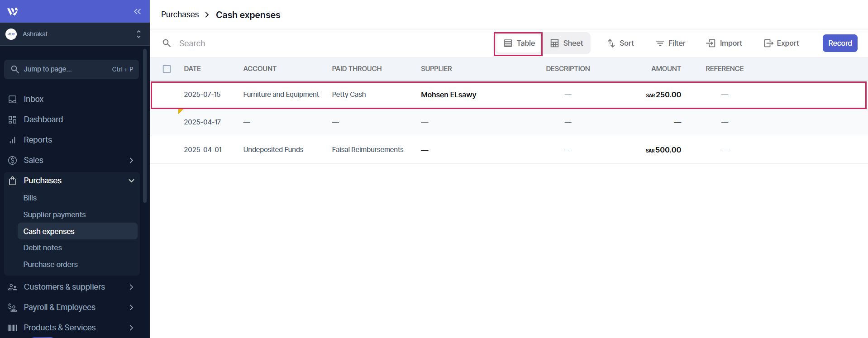Switch to Sheet view
Screen dimensions: 868x338
coord(567,43)
